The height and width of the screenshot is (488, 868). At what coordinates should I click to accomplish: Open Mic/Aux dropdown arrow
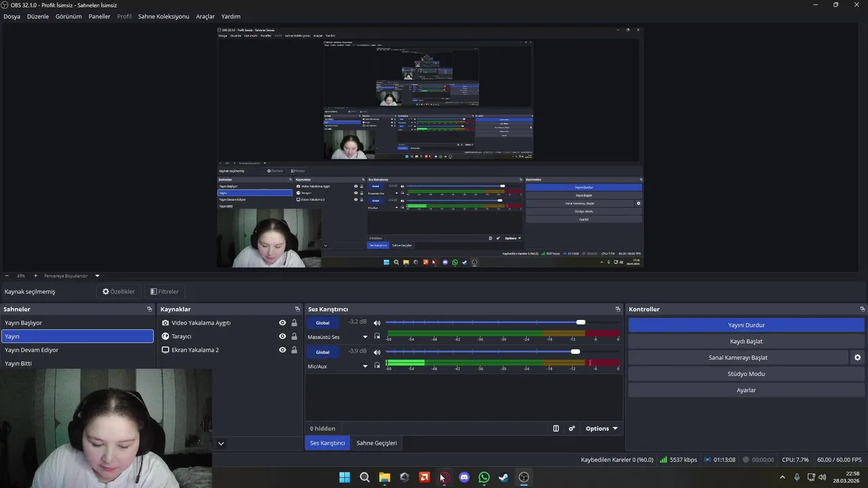(365, 366)
